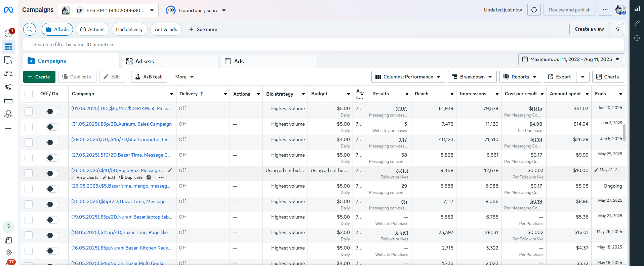This screenshot has width=644, height=266.
Task: Open the Nurani Bazar Kitchen Rack campaign link
Action: point(121,248)
